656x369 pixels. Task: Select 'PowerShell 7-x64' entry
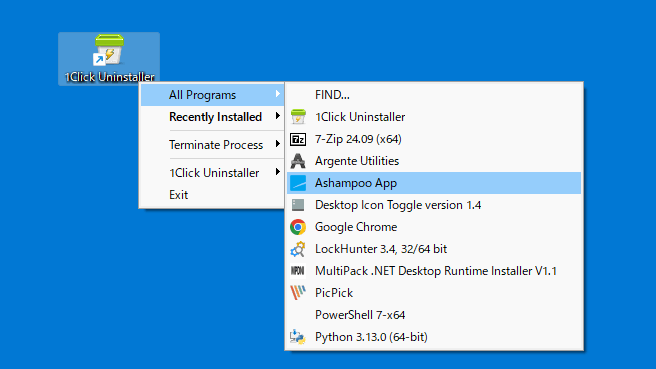click(434, 315)
